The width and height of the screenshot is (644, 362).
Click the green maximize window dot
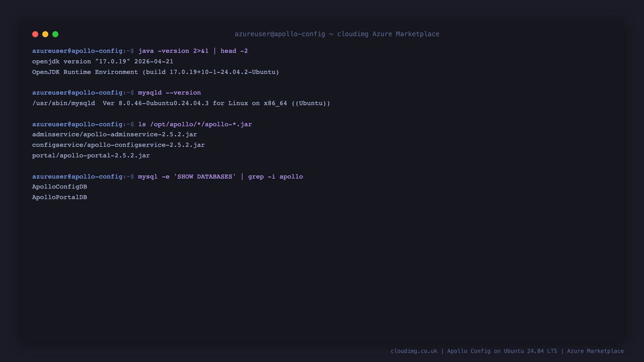[55, 34]
